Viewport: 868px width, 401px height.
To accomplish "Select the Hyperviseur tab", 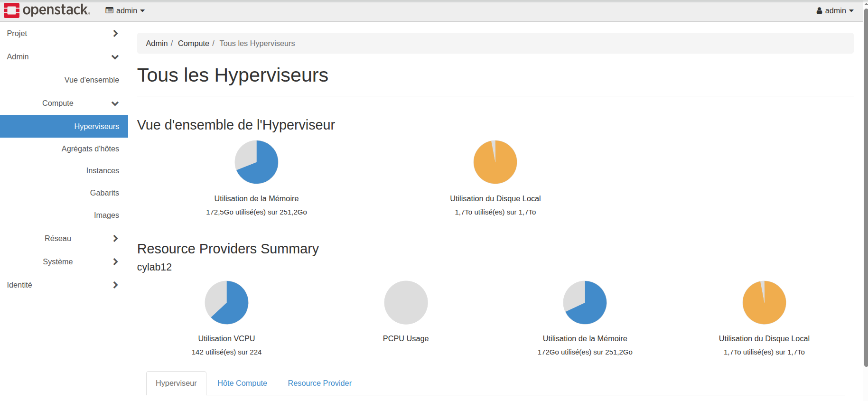I will click(176, 383).
